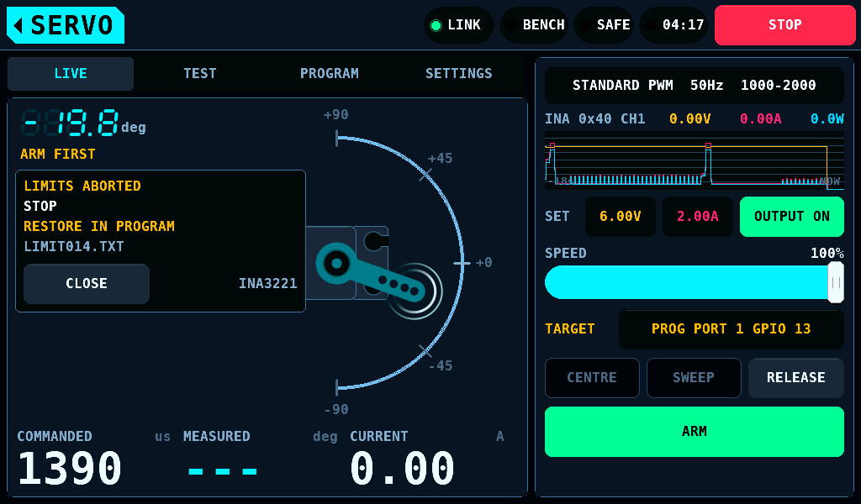
Task: Click the 04:17 timer pill
Action: click(673, 25)
